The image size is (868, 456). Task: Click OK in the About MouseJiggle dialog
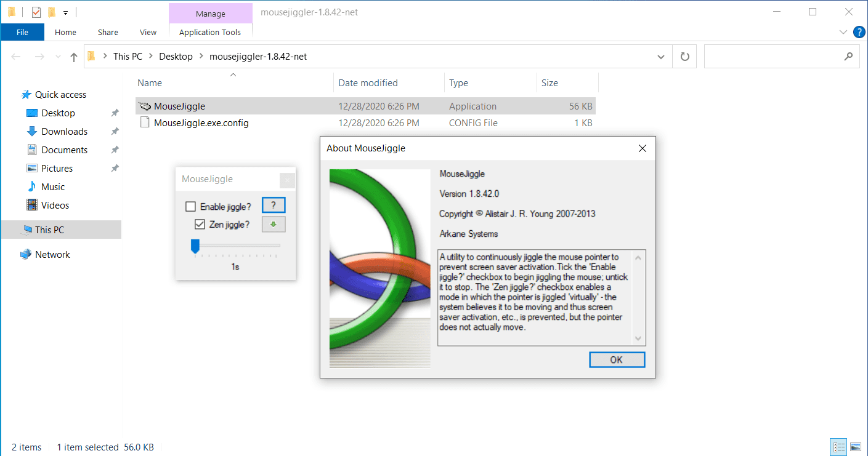[617, 360]
